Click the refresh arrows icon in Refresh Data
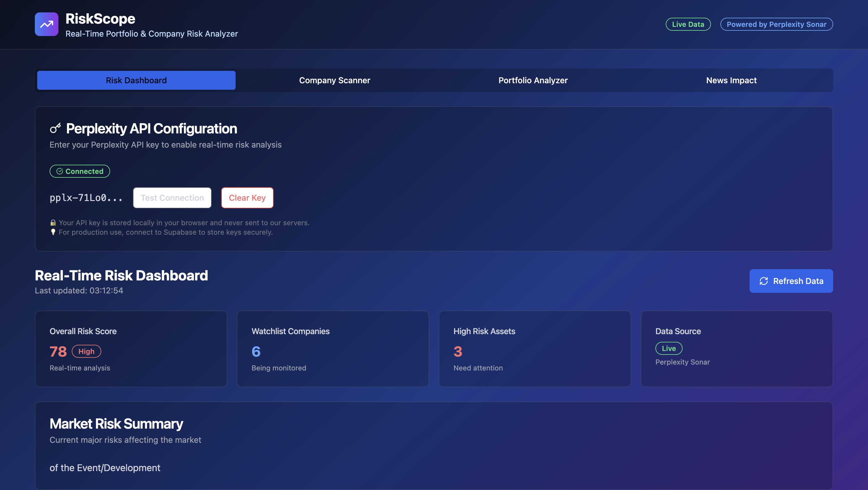Screen dimensions: 868x490 pos(763,281)
